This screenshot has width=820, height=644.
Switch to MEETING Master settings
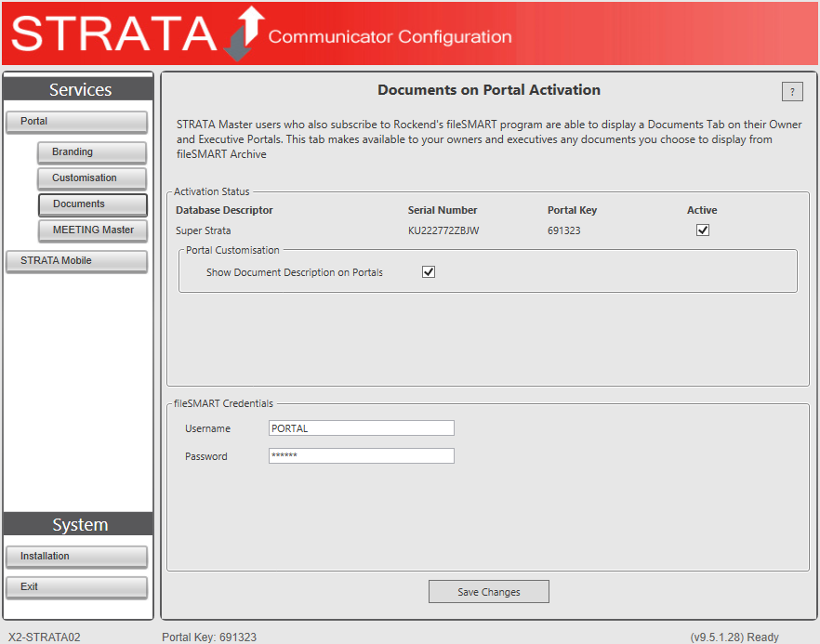(x=92, y=230)
